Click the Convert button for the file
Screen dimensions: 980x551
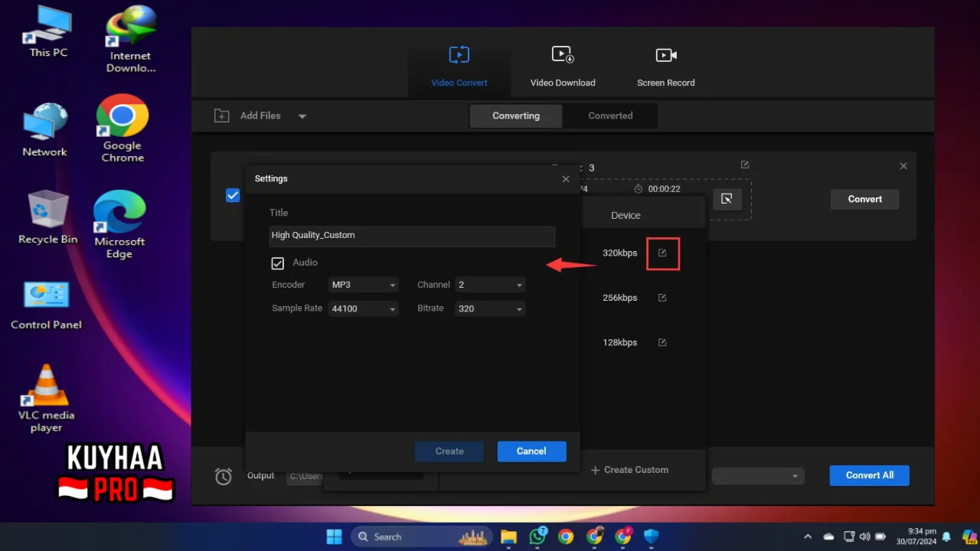[864, 199]
